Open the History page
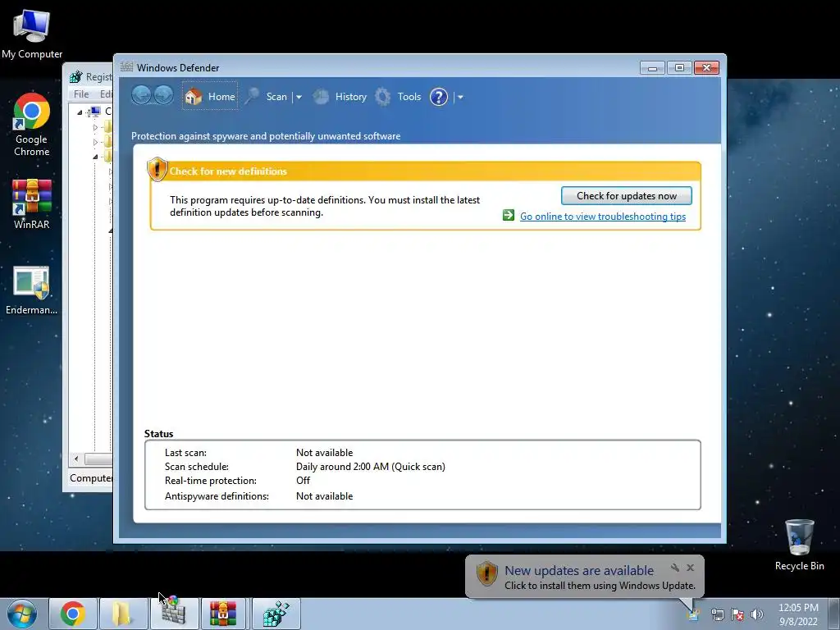The height and width of the screenshot is (630, 840). tap(340, 97)
